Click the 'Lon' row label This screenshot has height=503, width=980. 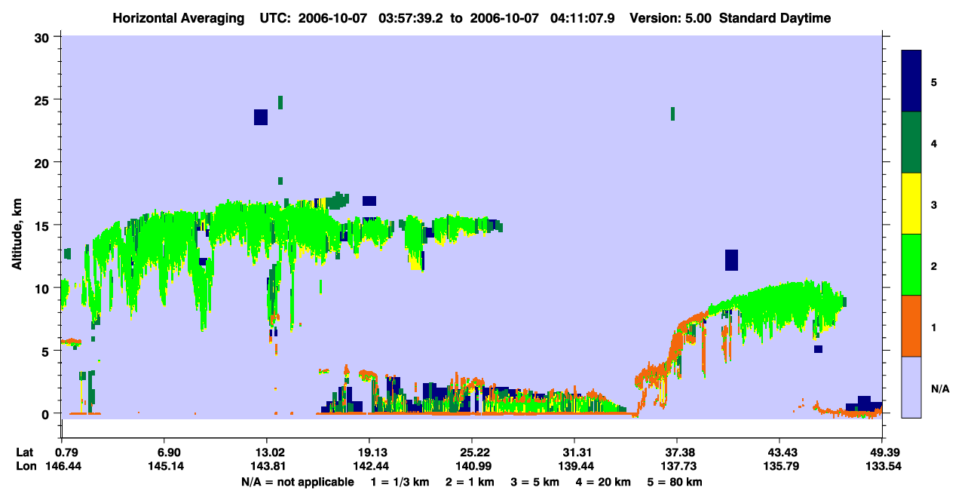tap(26, 467)
